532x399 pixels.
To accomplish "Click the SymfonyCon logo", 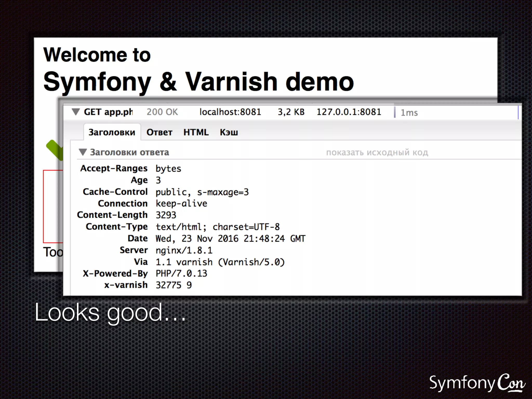I will (x=477, y=383).
